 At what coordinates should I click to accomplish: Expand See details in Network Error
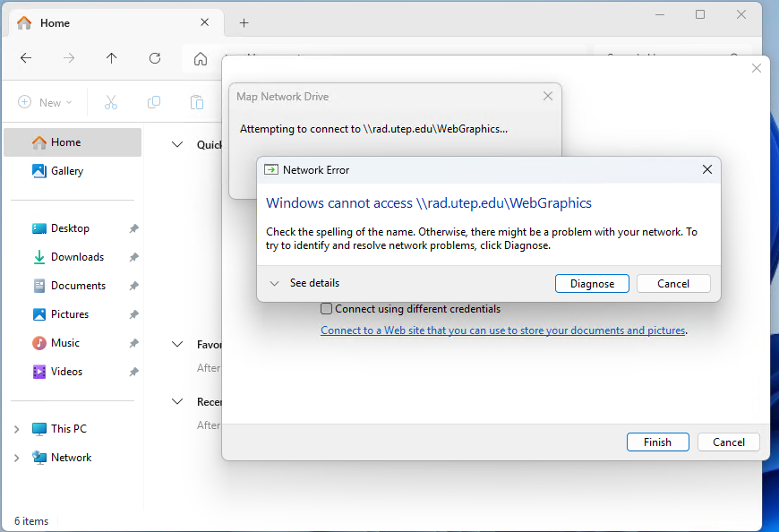pos(304,283)
